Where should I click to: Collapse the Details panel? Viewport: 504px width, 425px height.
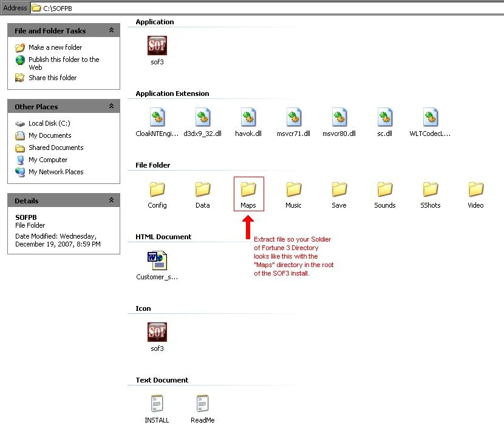(x=111, y=200)
